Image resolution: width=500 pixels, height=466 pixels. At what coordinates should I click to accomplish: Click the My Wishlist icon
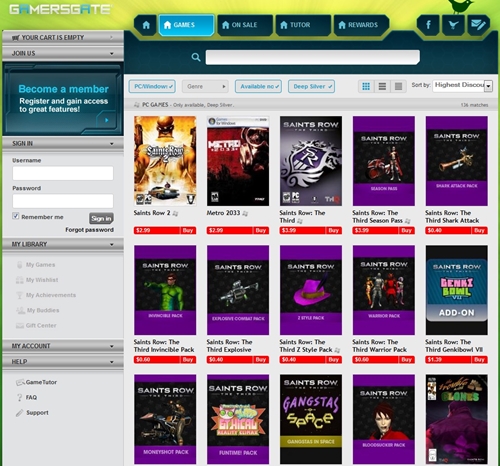20,280
